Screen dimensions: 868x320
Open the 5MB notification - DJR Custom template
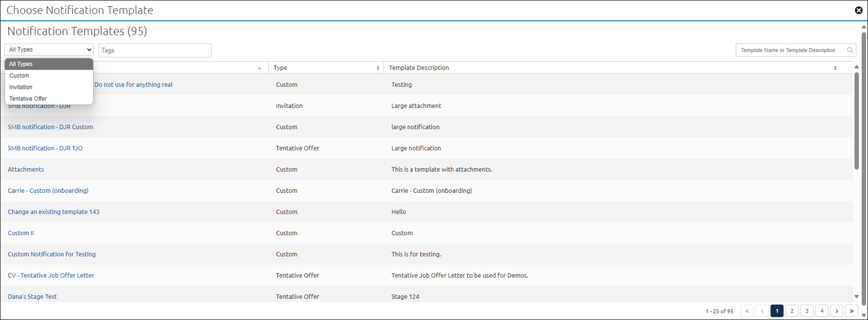tap(51, 127)
